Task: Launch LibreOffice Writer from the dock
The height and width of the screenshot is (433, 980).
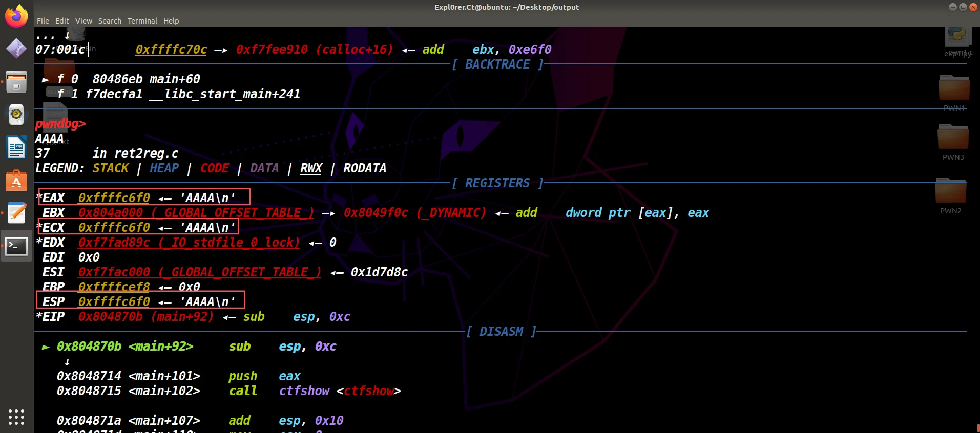Action: (x=16, y=148)
